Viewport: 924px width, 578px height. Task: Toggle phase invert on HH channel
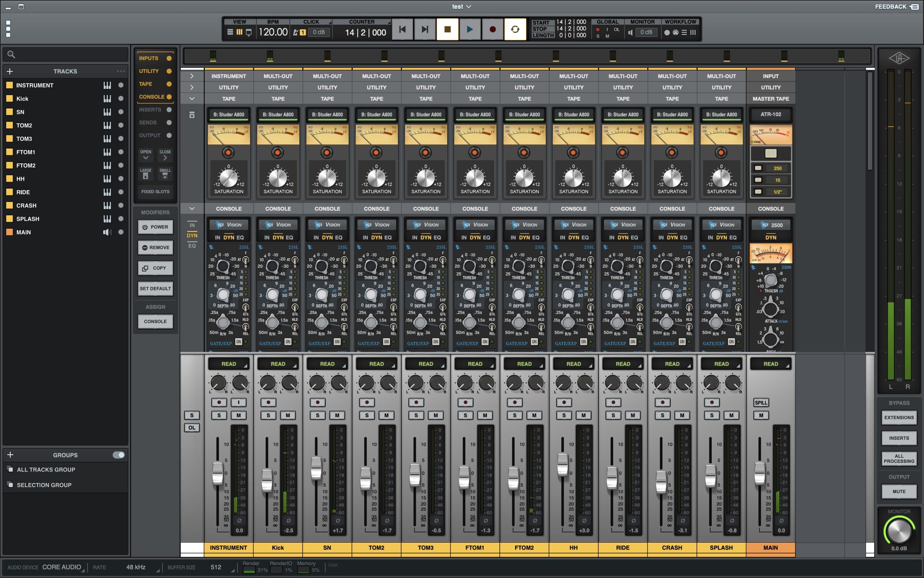584,520
